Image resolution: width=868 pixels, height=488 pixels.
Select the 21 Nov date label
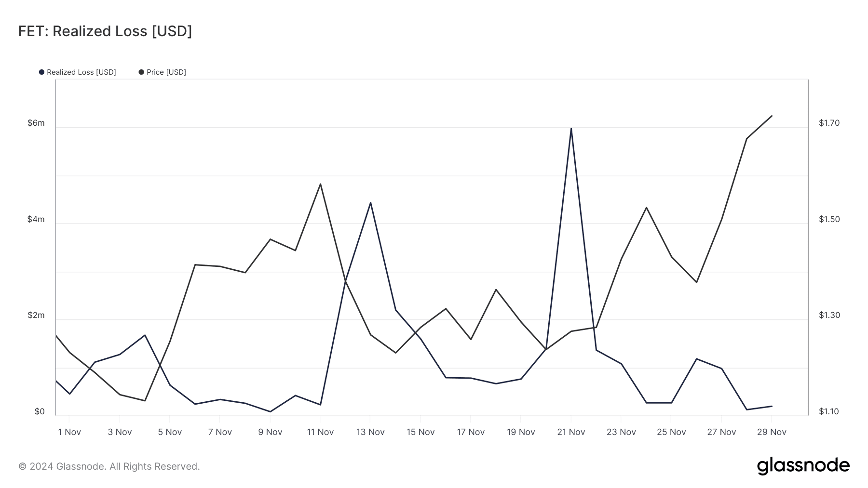pos(571,432)
